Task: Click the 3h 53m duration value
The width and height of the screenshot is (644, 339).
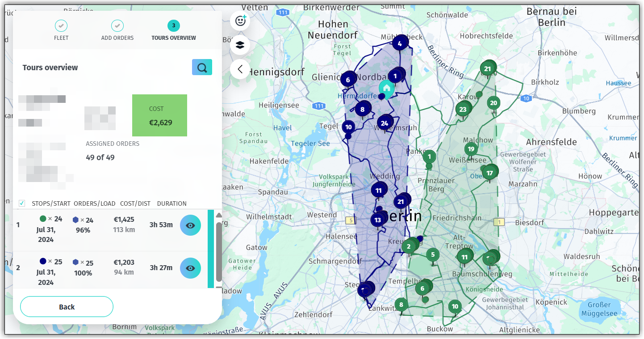Action: click(161, 225)
